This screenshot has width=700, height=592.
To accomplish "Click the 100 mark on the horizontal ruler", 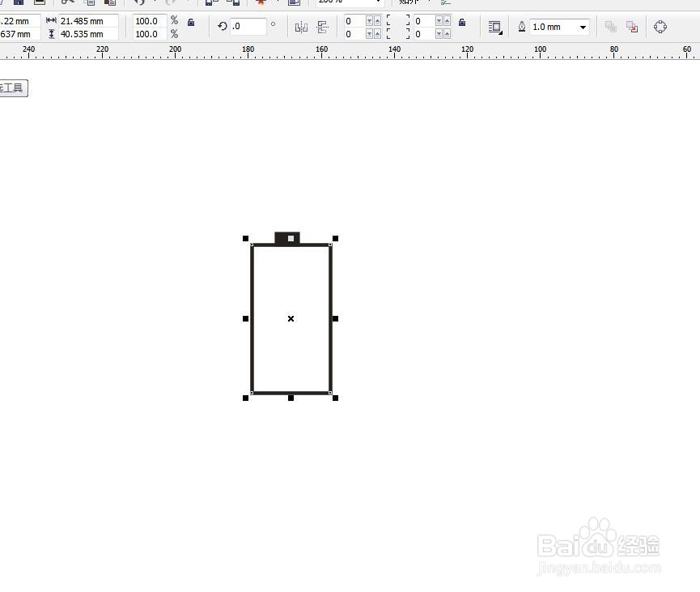I will pyautogui.click(x=541, y=49).
